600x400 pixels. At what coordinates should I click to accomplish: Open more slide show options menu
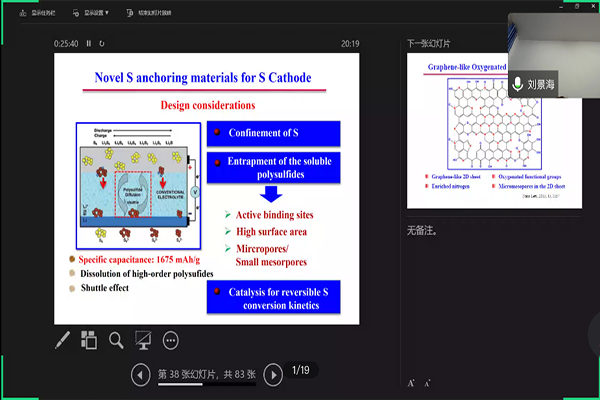coord(170,340)
